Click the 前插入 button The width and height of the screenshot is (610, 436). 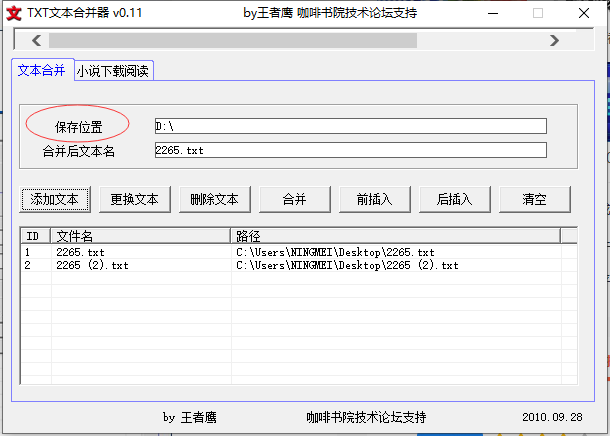click(x=375, y=200)
